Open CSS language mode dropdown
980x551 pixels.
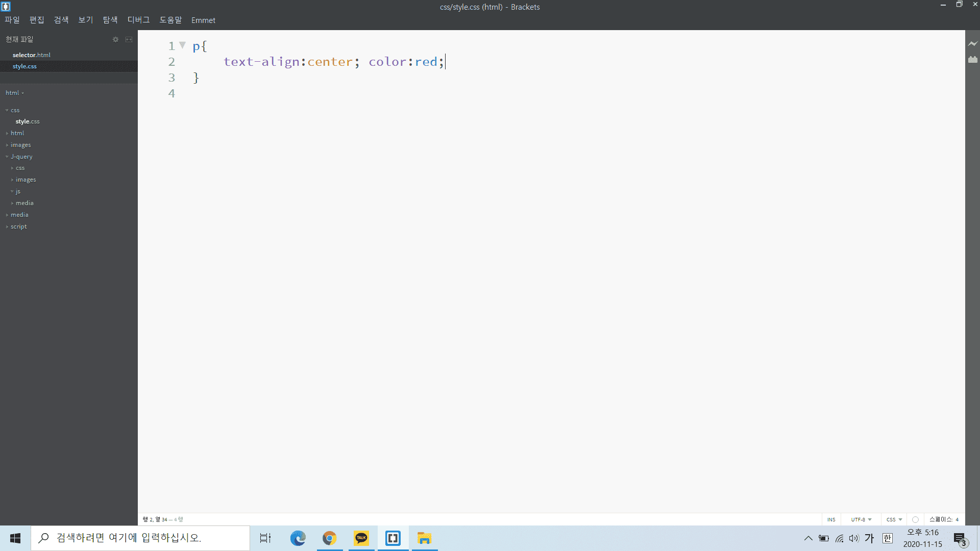click(894, 519)
